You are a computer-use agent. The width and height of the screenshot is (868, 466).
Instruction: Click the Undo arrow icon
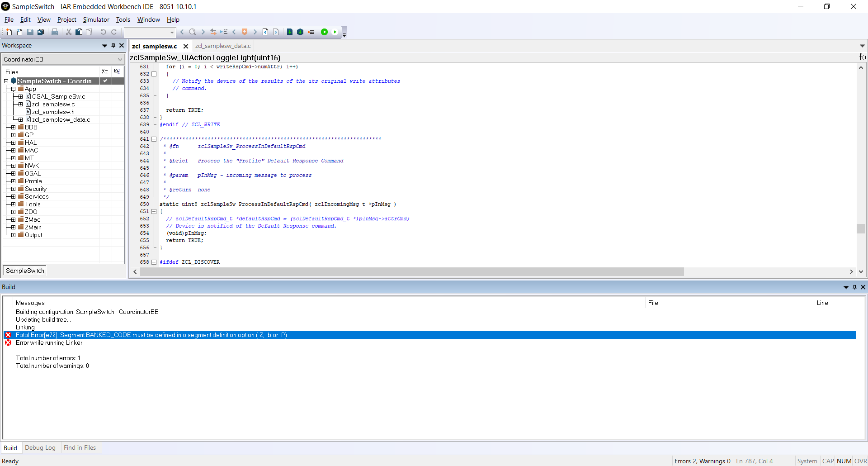coord(103,32)
